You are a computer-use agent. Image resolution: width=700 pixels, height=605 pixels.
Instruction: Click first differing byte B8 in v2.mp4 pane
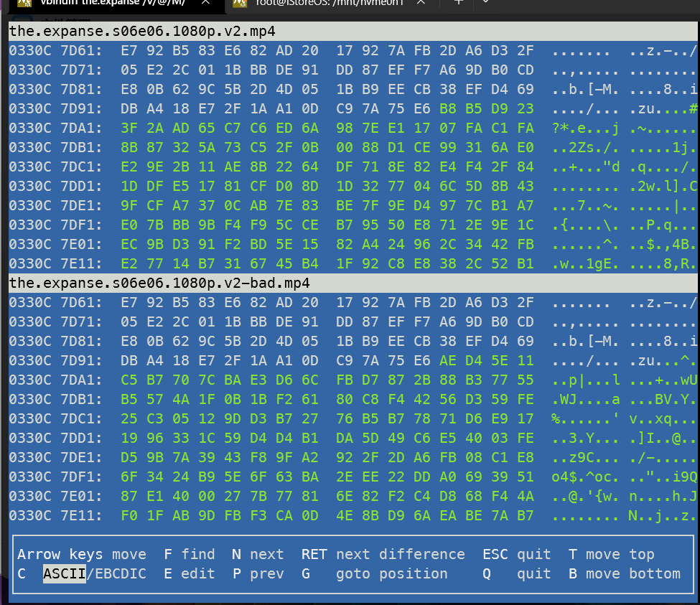(x=448, y=108)
